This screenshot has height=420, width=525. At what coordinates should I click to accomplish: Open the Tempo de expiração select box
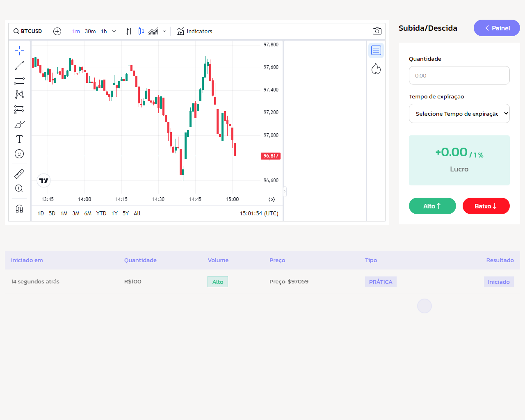coord(459,114)
